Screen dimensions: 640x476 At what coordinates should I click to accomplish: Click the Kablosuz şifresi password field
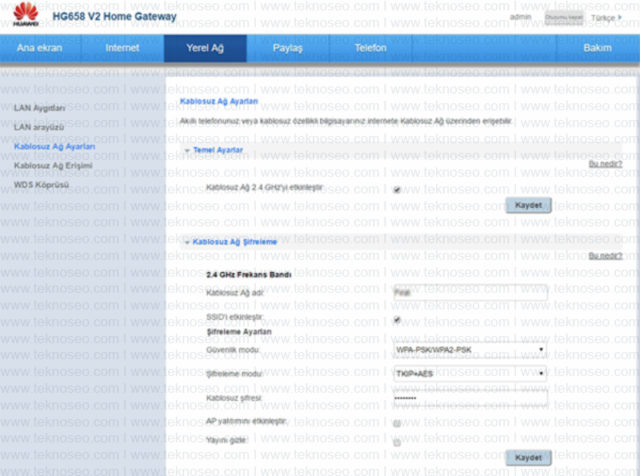470,398
